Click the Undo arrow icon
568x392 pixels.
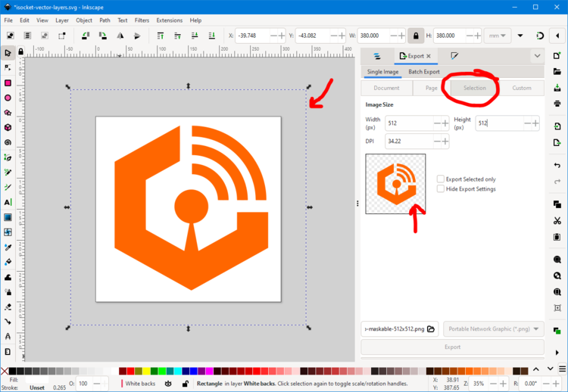tap(557, 166)
